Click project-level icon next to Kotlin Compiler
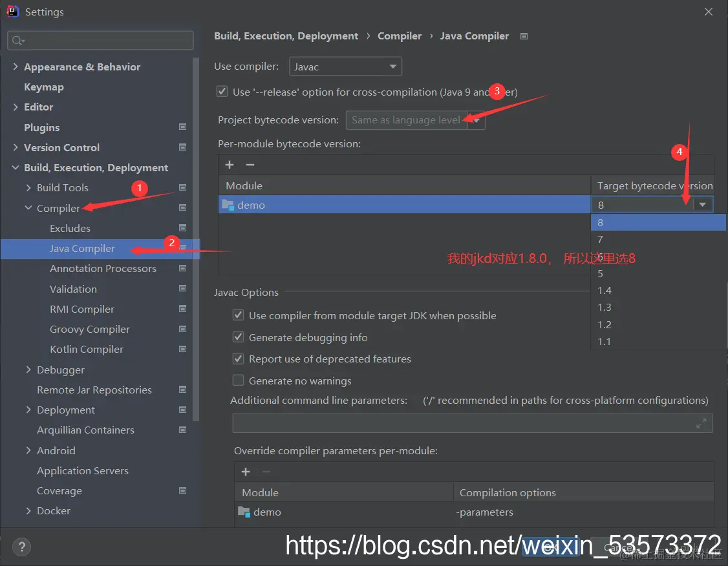728x566 pixels. pos(182,349)
